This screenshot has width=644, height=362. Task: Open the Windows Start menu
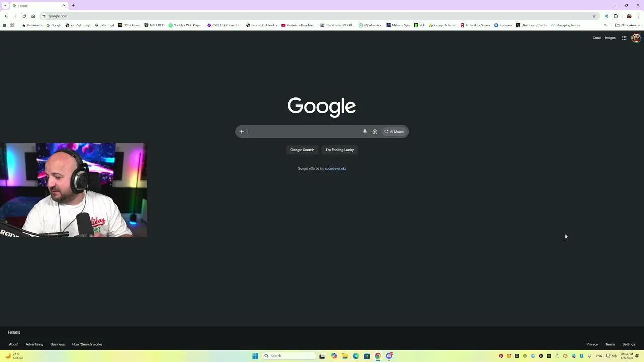255,356
